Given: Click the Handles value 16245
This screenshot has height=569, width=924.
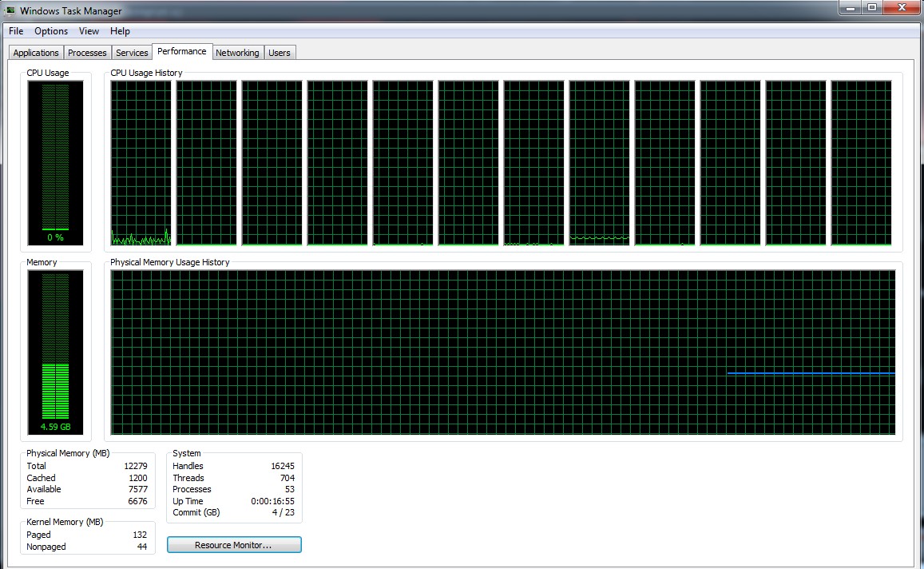Looking at the screenshot, I should coord(283,466).
